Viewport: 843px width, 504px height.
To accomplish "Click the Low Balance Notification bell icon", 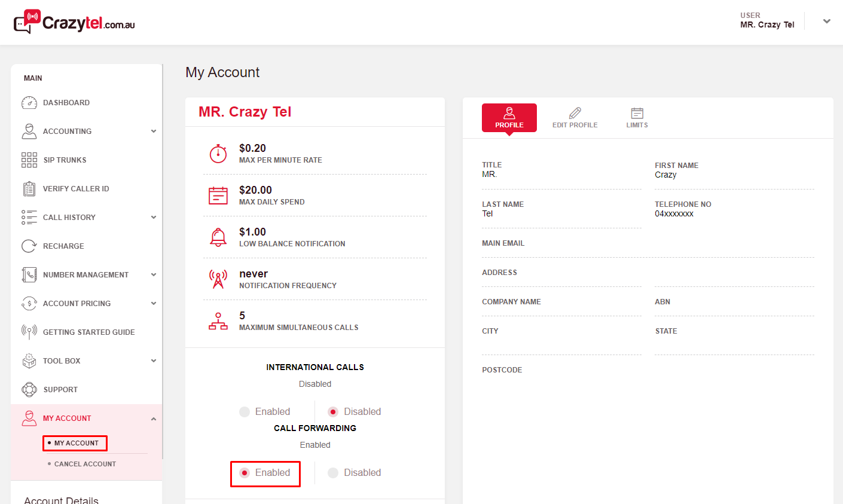I will [x=218, y=237].
